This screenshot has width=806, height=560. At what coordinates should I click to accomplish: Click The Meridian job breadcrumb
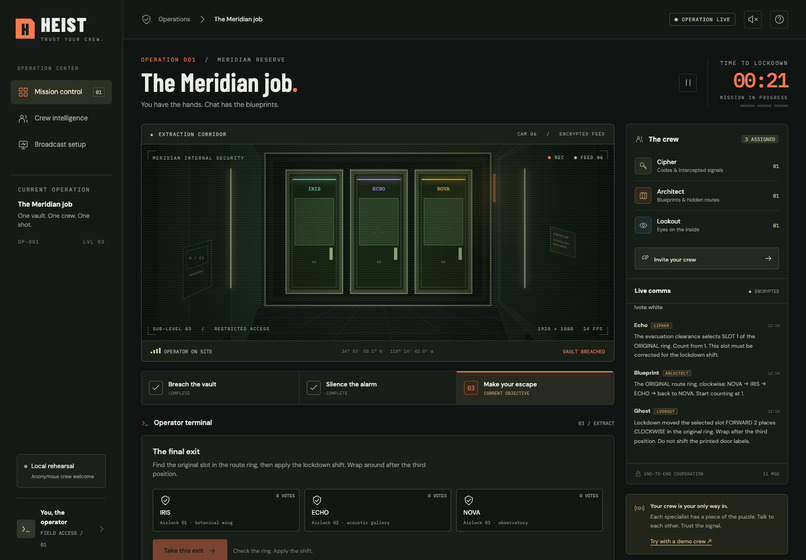238,19
